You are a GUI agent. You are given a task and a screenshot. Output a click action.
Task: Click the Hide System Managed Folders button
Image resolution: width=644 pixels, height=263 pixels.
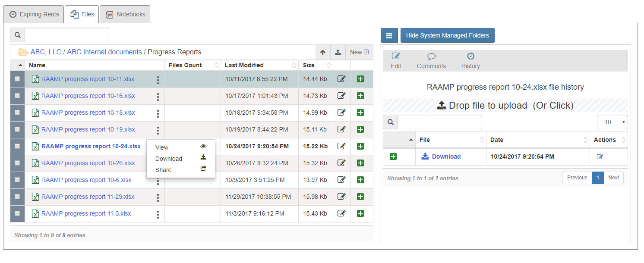pyautogui.click(x=447, y=35)
